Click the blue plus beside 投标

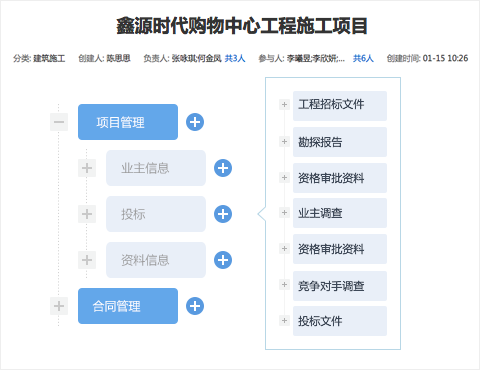pos(223,214)
